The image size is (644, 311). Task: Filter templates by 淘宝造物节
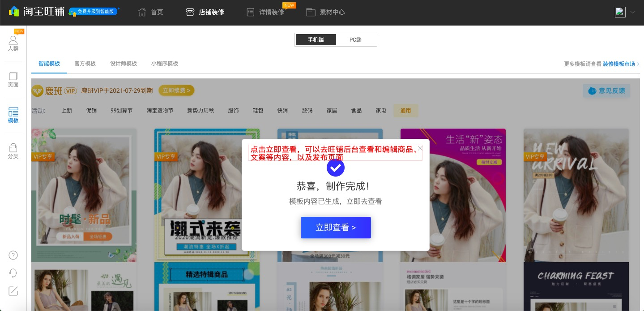click(x=160, y=110)
